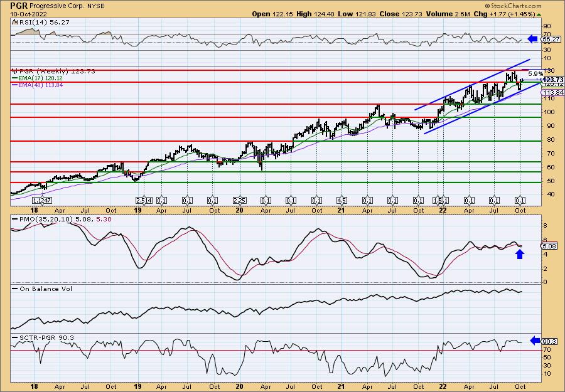This screenshot has height=392, width=565.
Task: Click the 56.27 RSI value tag on the right axis
Action: [x=551, y=40]
